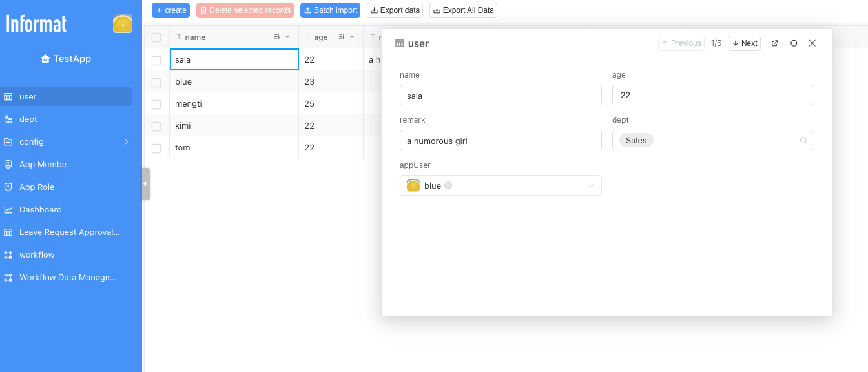Check the checkbox for sala row

pos(156,60)
